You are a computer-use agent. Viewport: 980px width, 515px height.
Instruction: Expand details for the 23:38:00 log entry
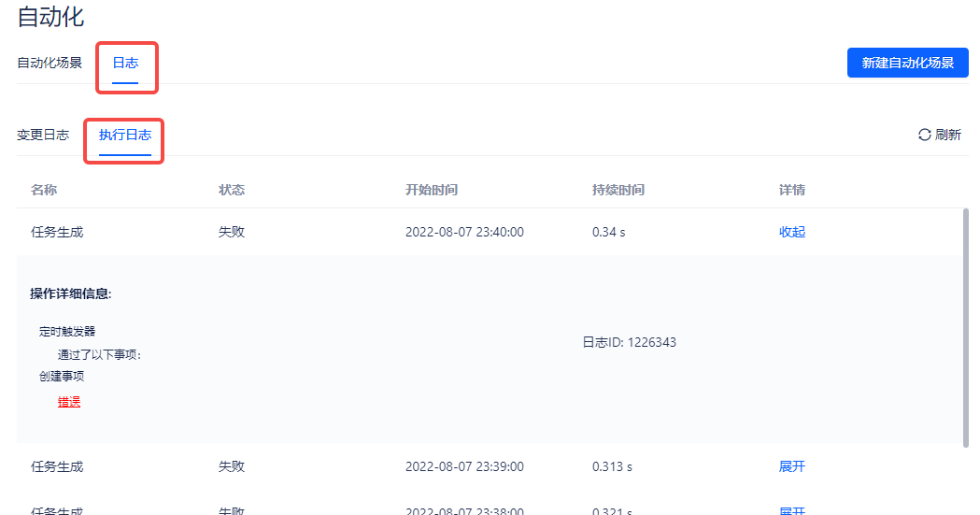[x=791, y=510]
